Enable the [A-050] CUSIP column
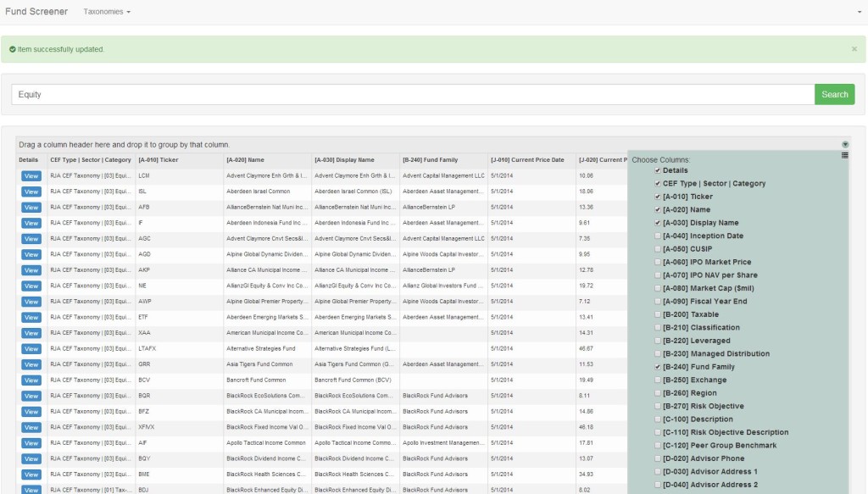Image resolution: width=868 pixels, height=494 pixels. pos(658,249)
